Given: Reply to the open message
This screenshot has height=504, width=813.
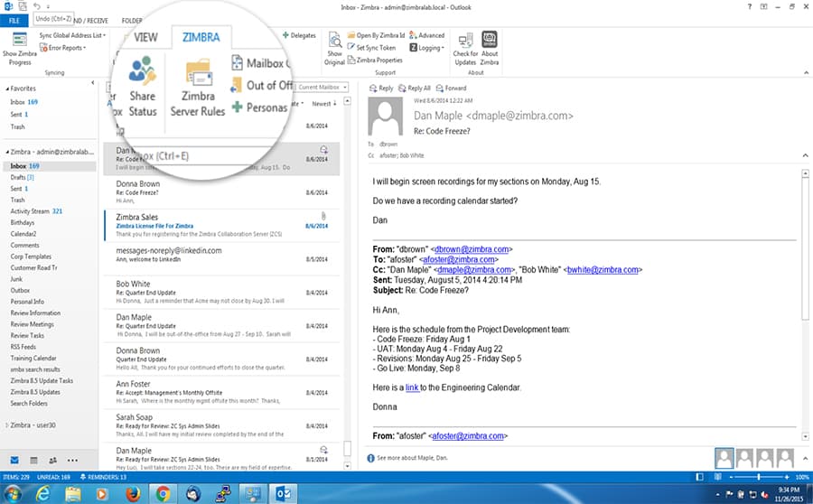Looking at the screenshot, I should (381, 89).
